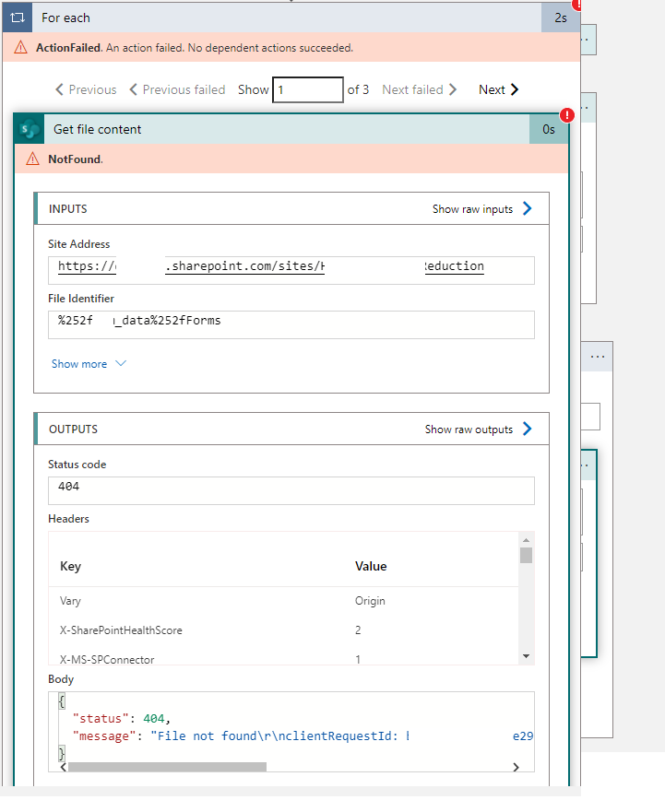
Task: Click the For each 2s duration label
Action: click(x=560, y=18)
